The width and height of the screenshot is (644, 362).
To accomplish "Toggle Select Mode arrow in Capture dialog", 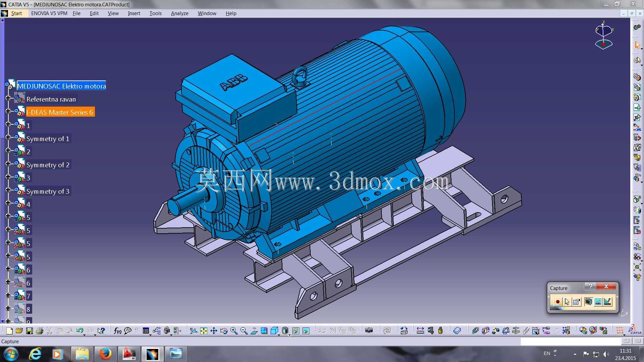I will coord(567,302).
